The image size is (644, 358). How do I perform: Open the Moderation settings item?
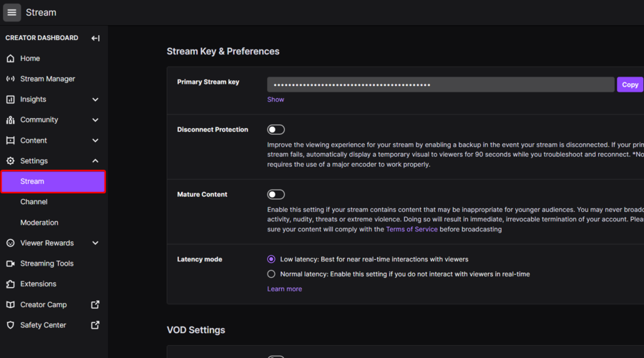pos(39,223)
